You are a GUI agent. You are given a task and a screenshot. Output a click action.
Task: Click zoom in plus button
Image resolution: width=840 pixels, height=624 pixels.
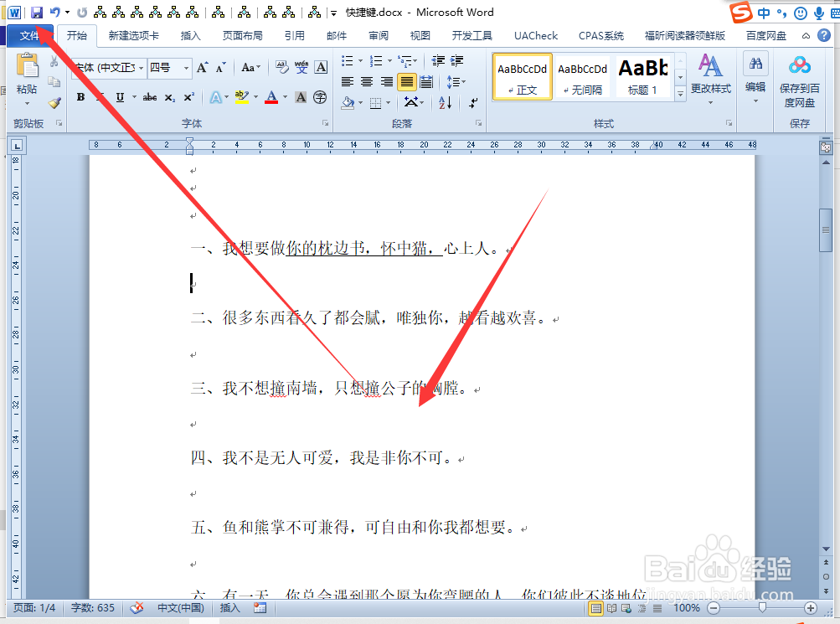point(811,608)
